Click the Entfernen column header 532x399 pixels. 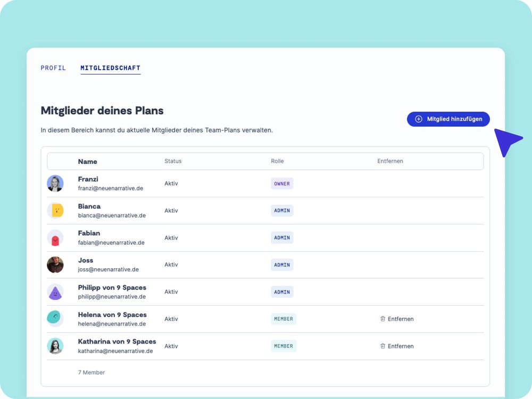click(x=390, y=161)
